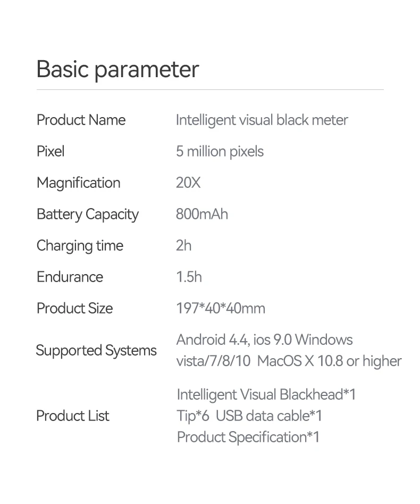Click the 5 million pixels value
The width and height of the screenshot is (420, 504).
click(220, 152)
